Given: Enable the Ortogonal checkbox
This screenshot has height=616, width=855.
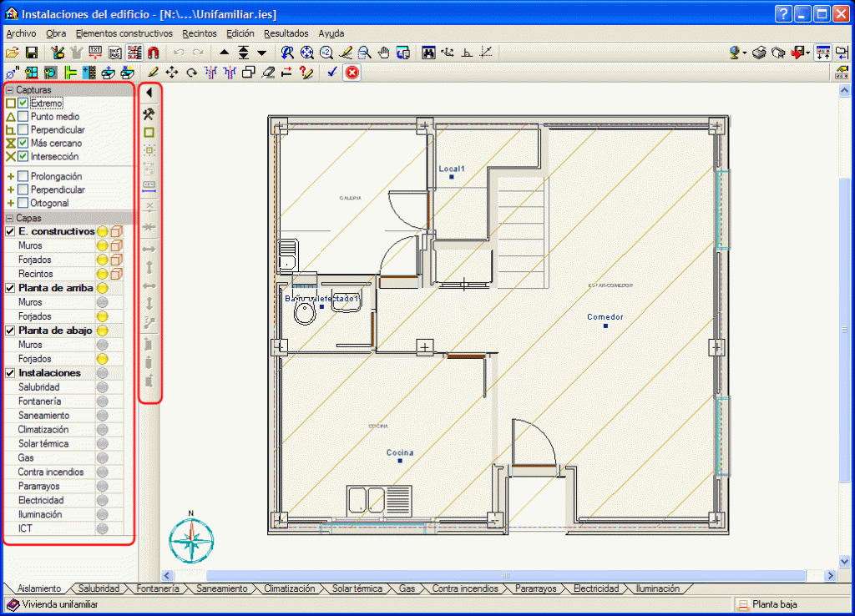Looking at the screenshot, I should pos(23,203).
